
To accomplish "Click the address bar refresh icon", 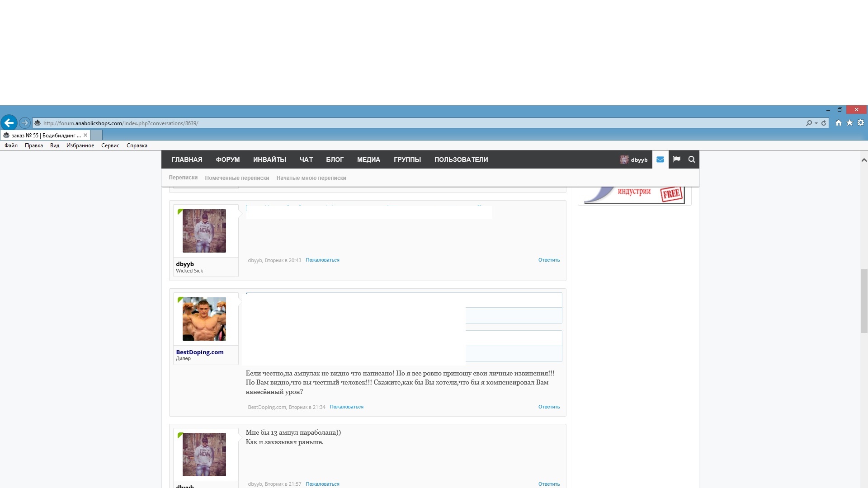I will [824, 123].
